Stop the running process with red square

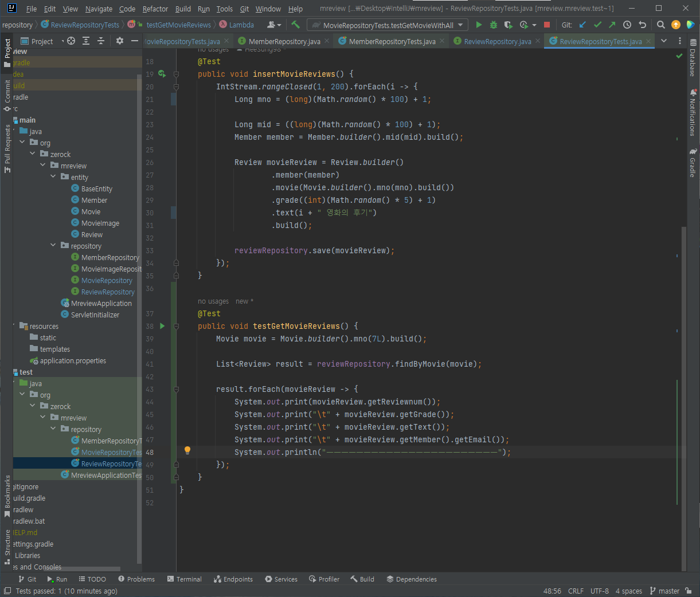pyautogui.click(x=547, y=25)
